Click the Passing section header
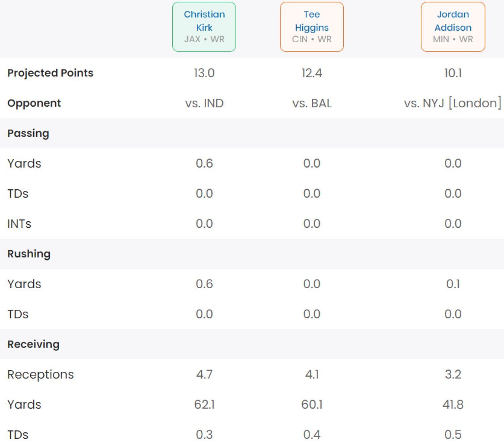Image resolution: width=504 pixels, height=444 pixels. pos(28,133)
